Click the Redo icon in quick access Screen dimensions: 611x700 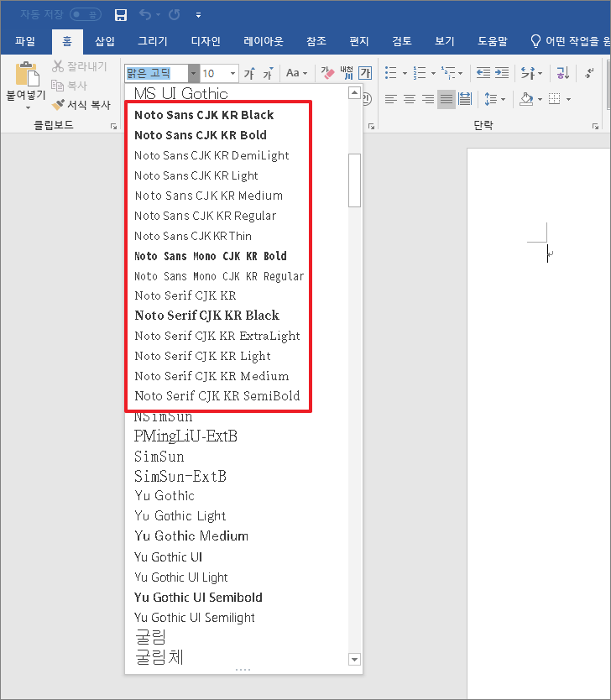pyautogui.click(x=174, y=15)
